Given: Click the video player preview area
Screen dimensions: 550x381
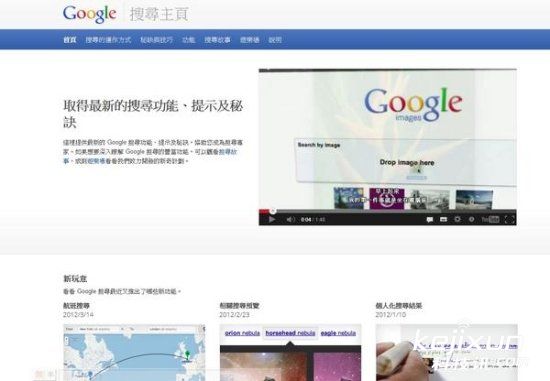Looking at the screenshot, I should click(x=388, y=140).
